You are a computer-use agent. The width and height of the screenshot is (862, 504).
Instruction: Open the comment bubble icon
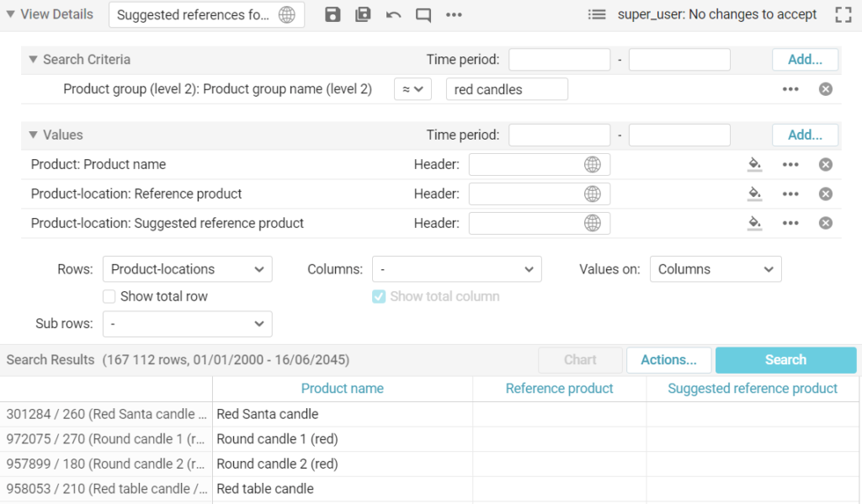(x=423, y=14)
